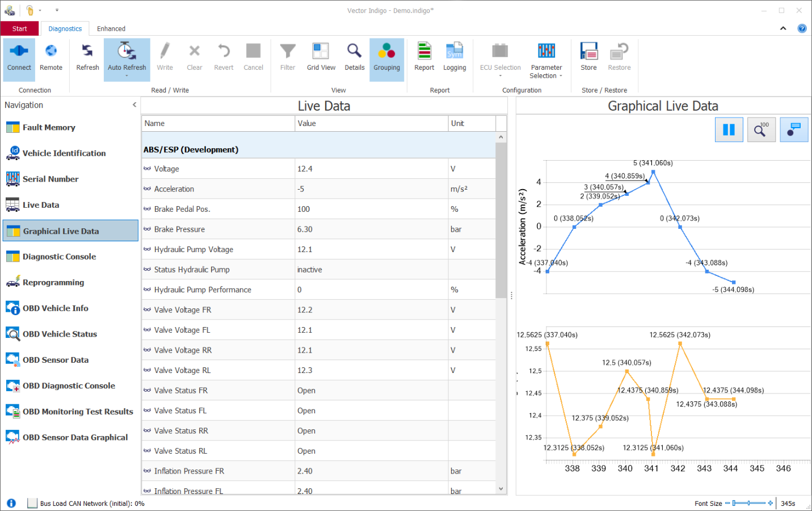Click the info icon in status bar
Viewport: 812px width, 511px height.
[11, 503]
